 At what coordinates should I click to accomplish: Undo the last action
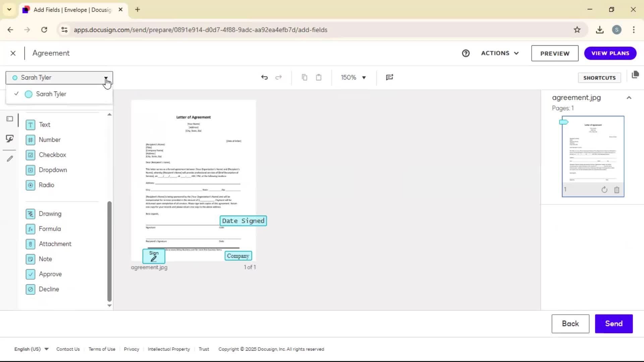264,77
